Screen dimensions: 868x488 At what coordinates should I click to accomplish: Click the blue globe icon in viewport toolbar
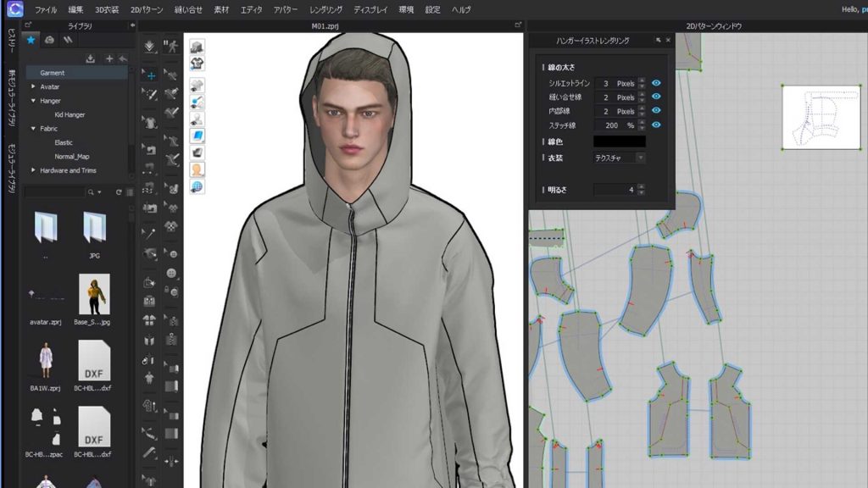pos(197,186)
